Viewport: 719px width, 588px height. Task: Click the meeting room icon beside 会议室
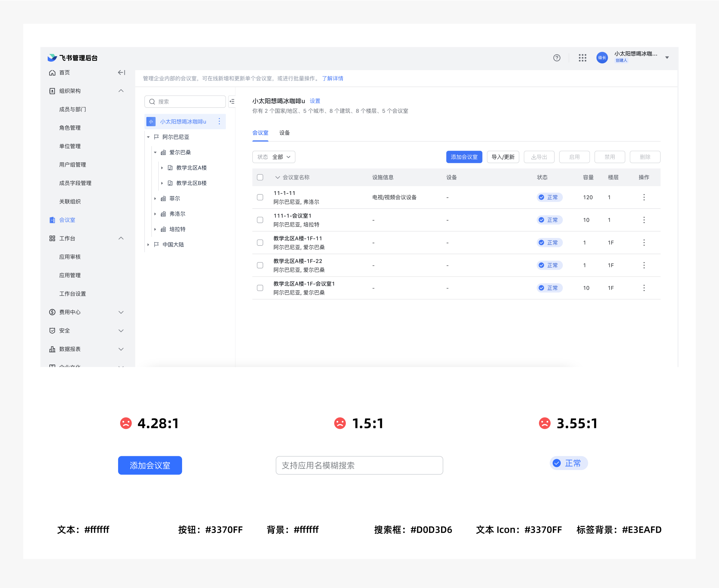pos(52,220)
